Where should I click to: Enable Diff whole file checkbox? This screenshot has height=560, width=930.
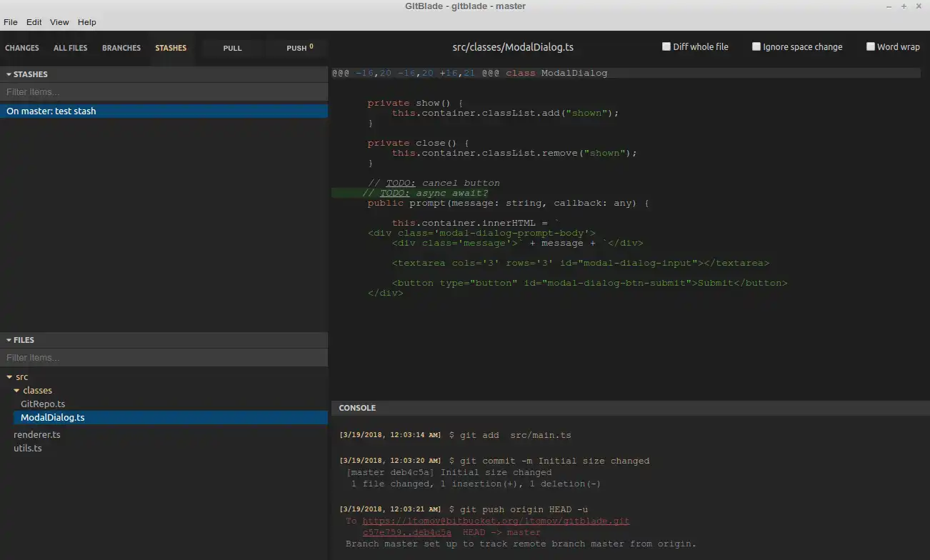click(x=666, y=46)
